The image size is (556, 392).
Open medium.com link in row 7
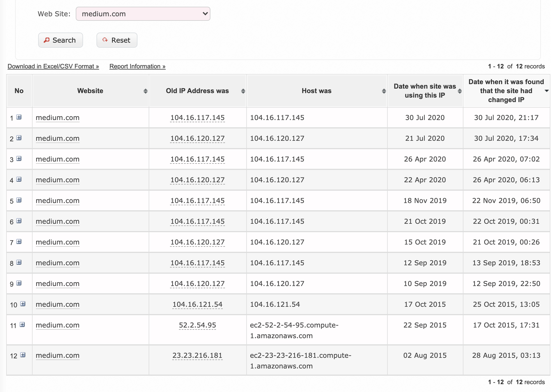58,242
